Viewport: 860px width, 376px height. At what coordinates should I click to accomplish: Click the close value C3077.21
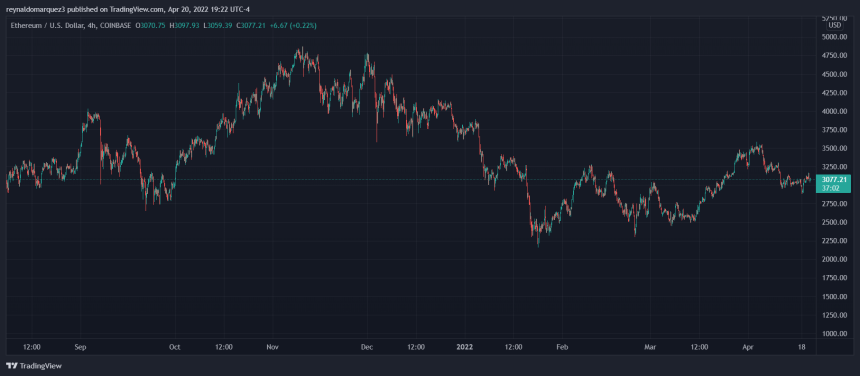pos(250,25)
